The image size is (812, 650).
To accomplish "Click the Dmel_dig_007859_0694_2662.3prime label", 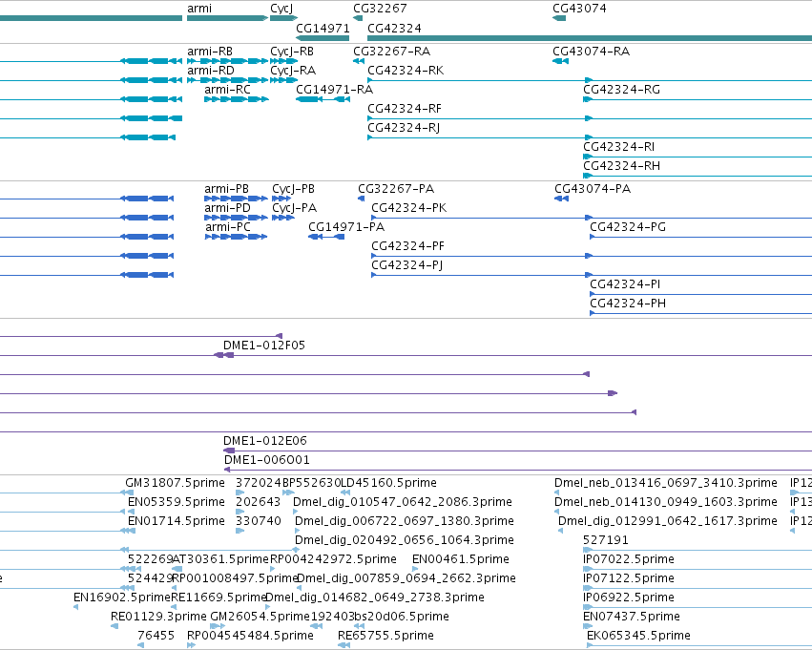I will pyautogui.click(x=406, y=579).
